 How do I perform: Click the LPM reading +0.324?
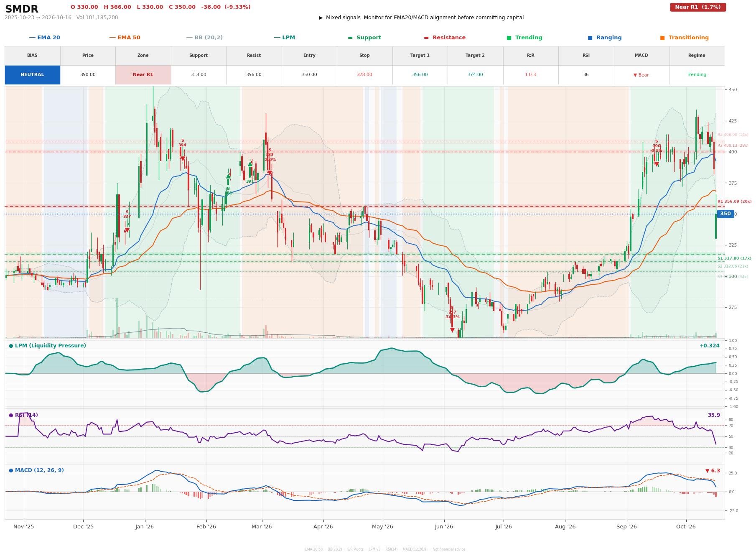point(709,346)
